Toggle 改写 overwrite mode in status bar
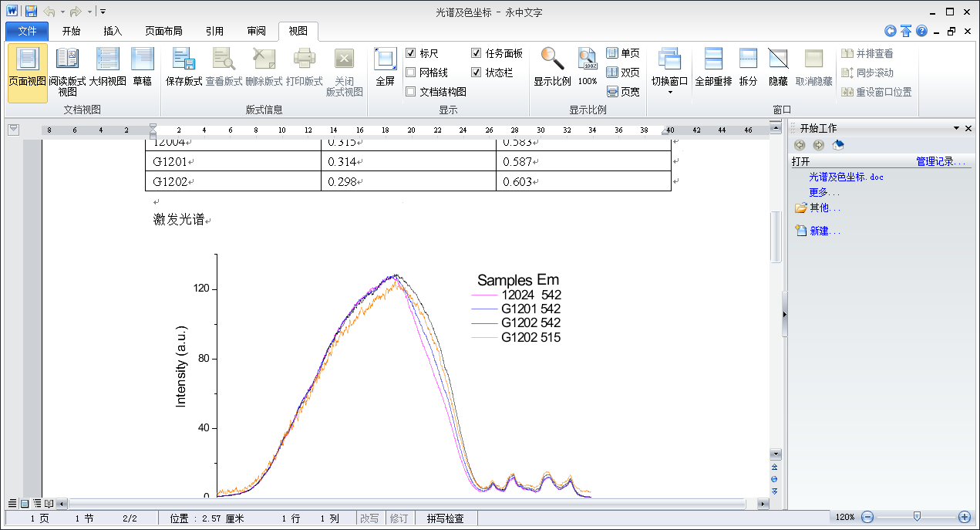 (369, 518)
